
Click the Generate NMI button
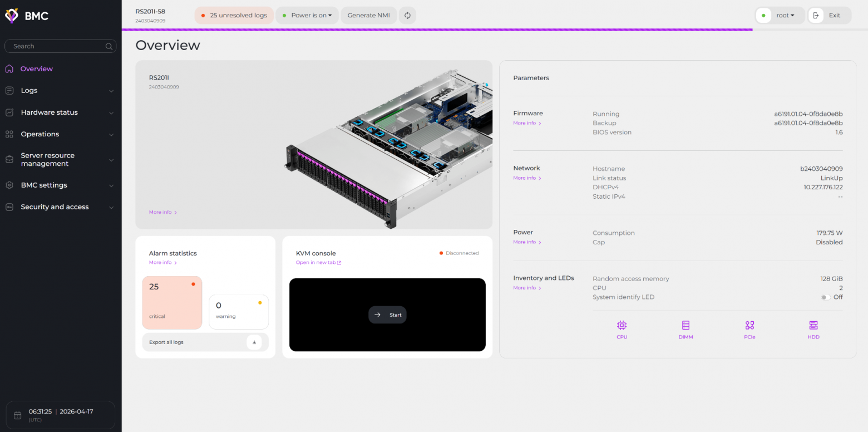(x=369, y=16)
